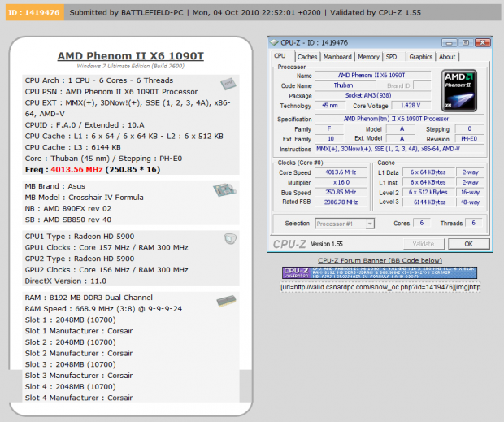Click the BB code URL text field
The width and height of the screenshot is (504, 422).
coord(380,287)
